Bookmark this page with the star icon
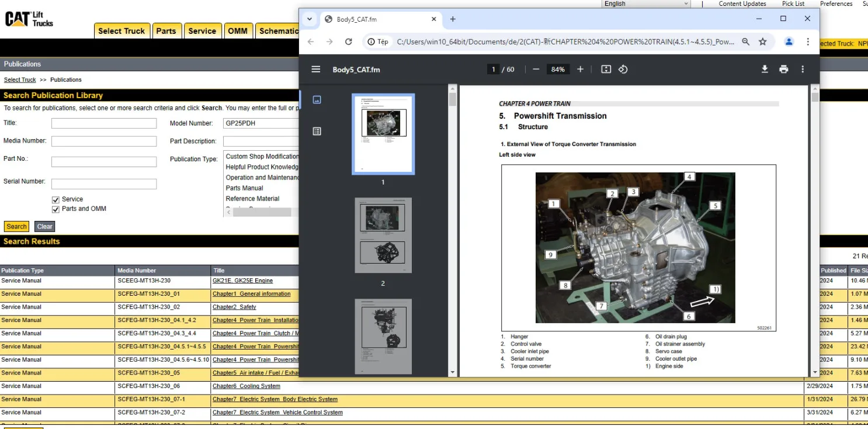This screenshot has height=429, width=868. click(x=762, y=41)
